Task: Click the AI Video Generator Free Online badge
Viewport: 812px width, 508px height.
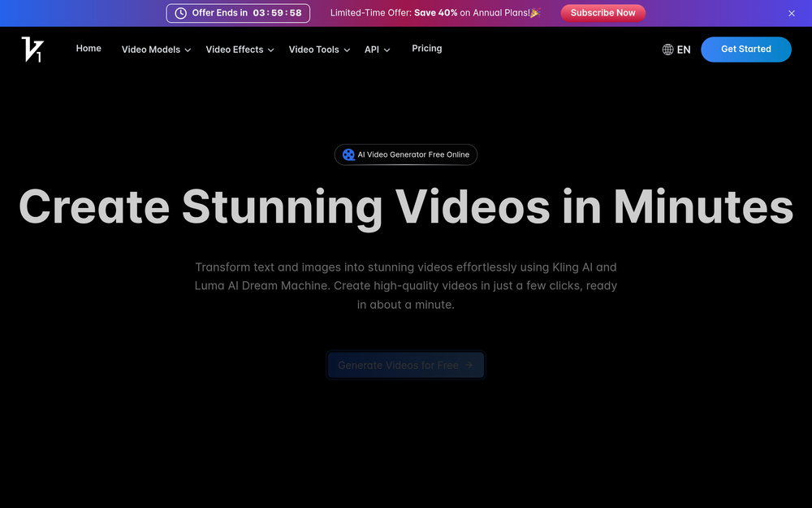Action: (x=405, y=154)
